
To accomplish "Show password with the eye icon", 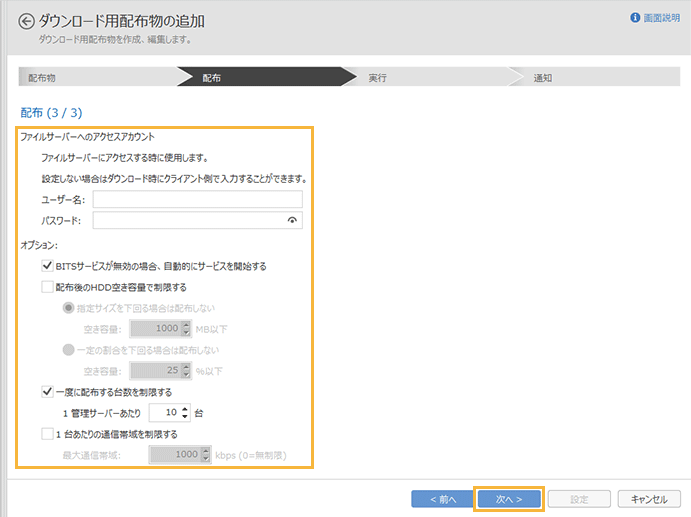I will click(292, 220).
